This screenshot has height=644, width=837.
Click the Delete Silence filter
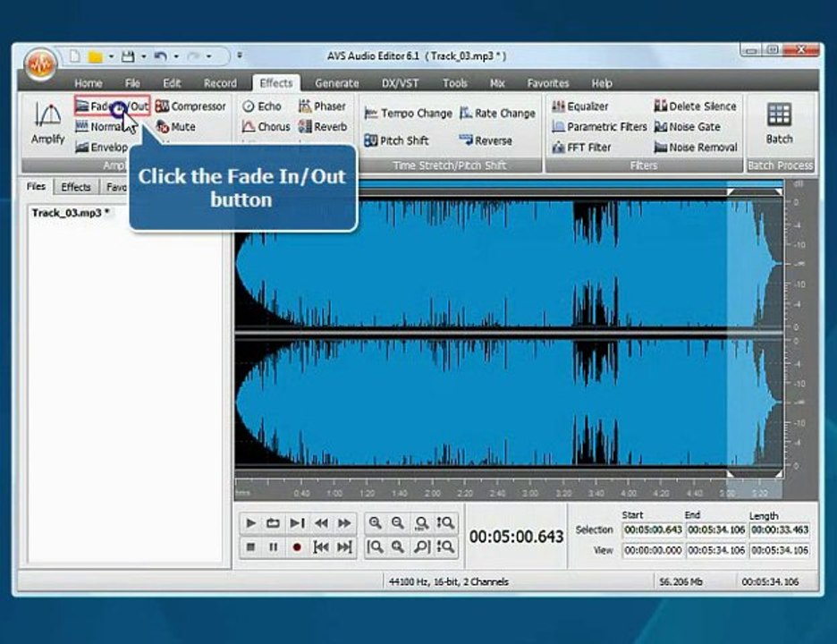[695, 106]
